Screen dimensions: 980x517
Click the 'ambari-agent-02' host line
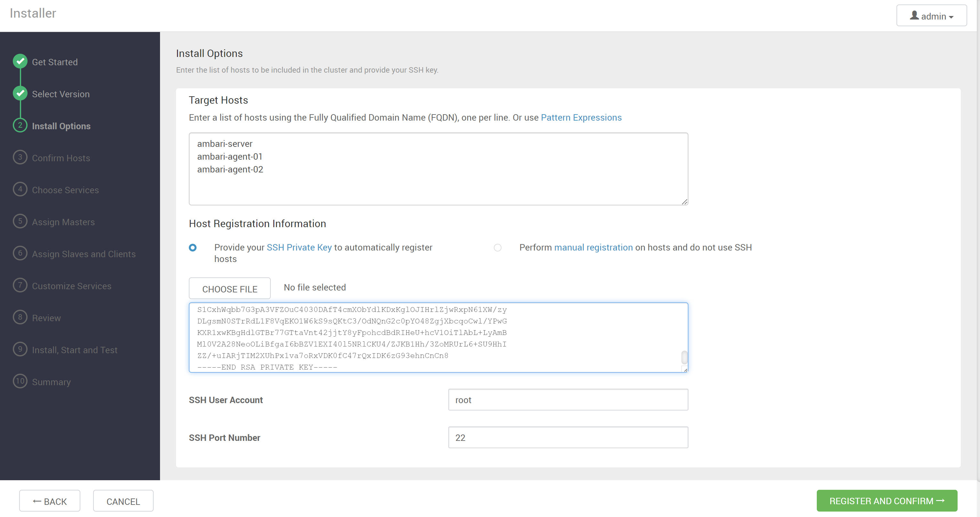pyautogui.click(x=230, y=169)
